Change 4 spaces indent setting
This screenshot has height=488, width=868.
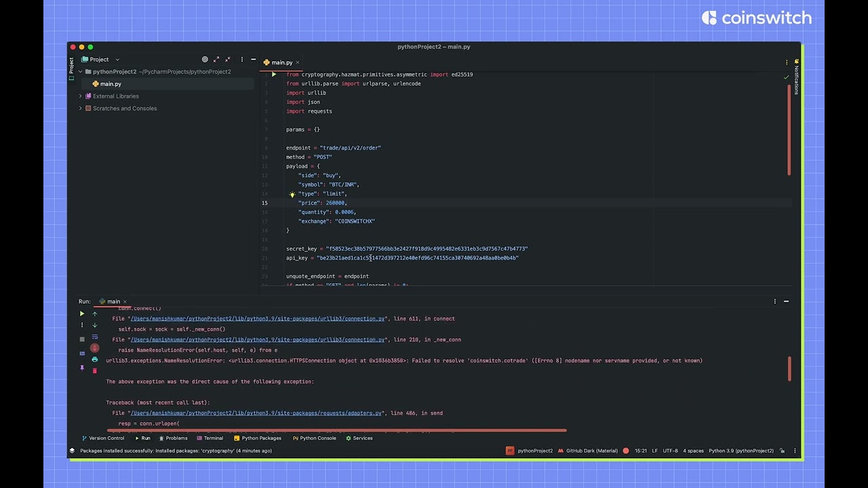[693, 451]
